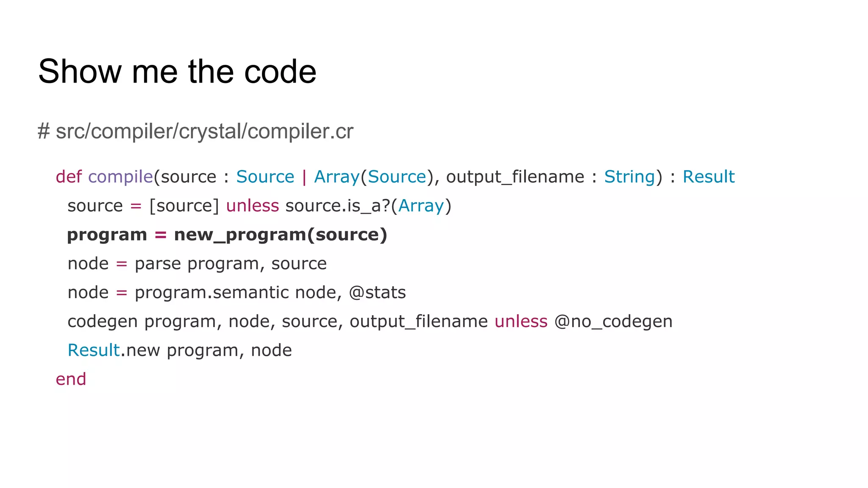868x488 pixels.
Task: Click the bold 'new_program(source)' call
Action: 281,235
